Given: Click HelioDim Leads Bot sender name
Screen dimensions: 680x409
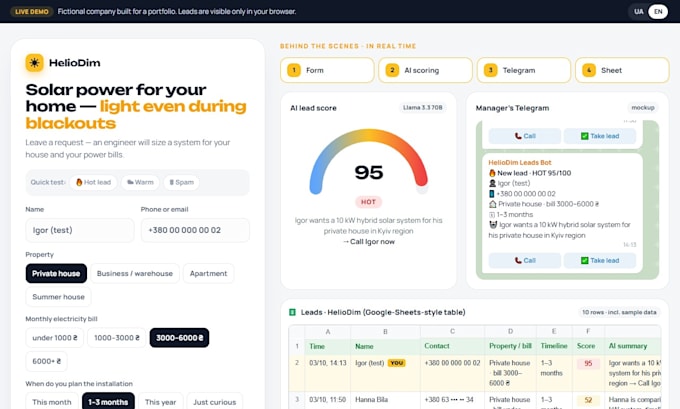Looking at the screenshot, I should [520, 163].
